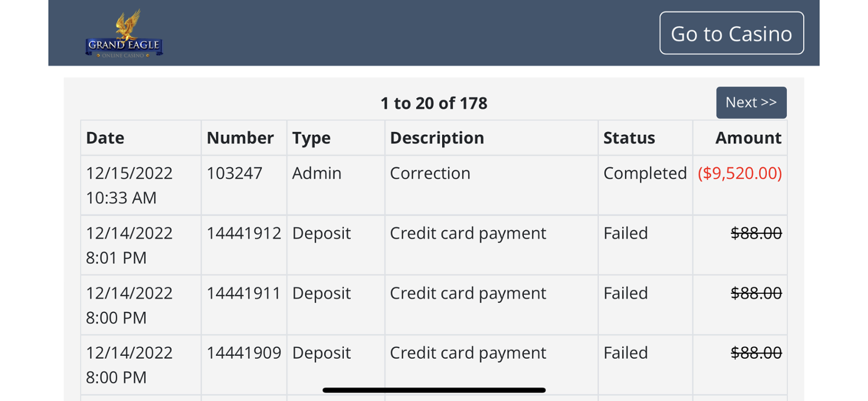Click the Description column header

[x=436, y=138]
